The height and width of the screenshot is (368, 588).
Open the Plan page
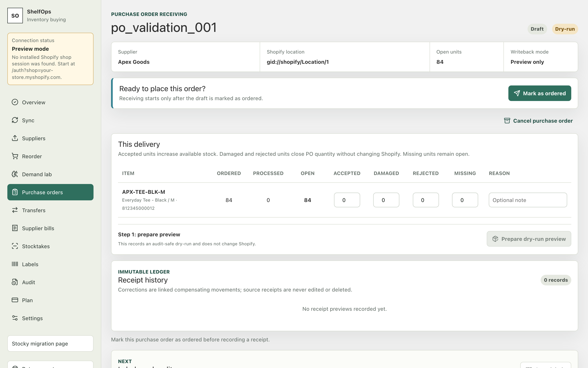50,300
